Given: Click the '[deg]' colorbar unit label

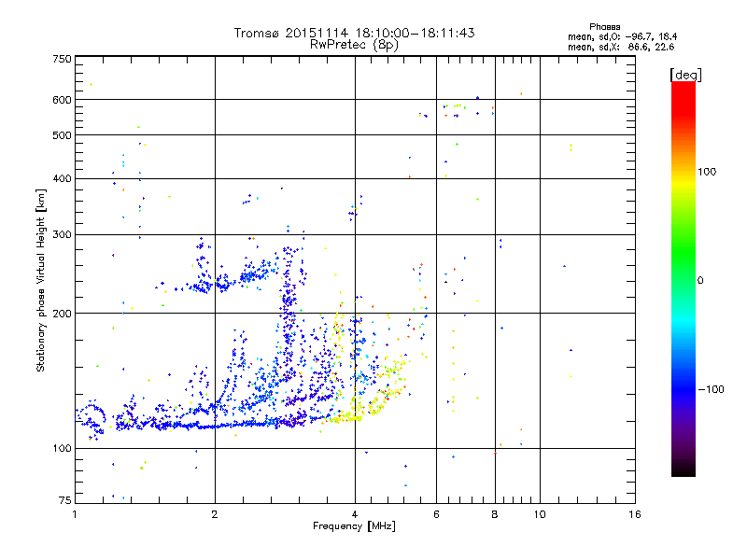Looking at the screenshot, I should 685,75.
